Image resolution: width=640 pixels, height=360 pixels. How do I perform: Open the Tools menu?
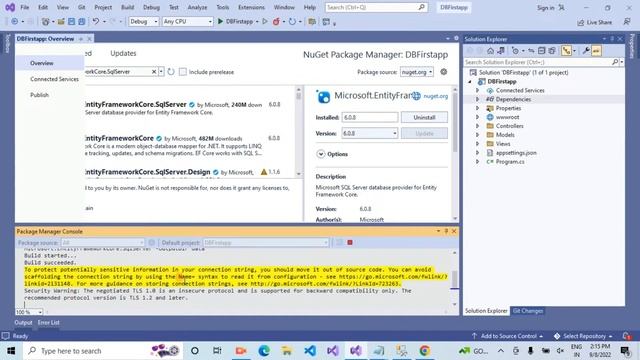pyautogui.click(x=222, y=7)
